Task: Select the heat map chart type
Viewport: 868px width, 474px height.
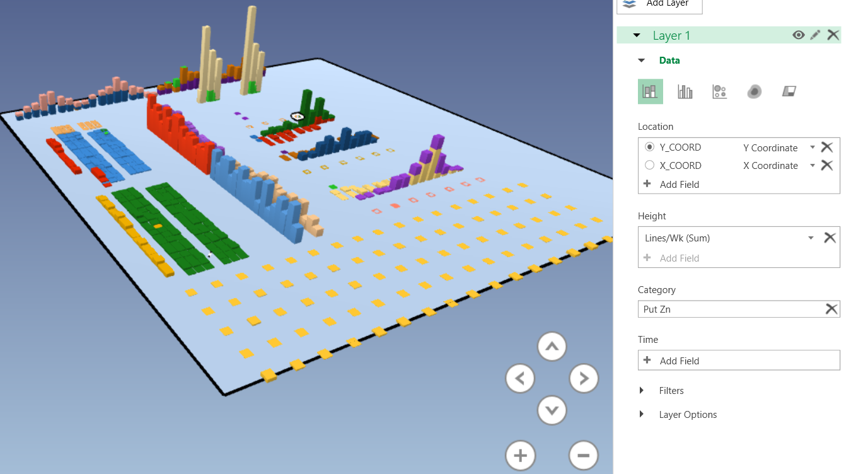Action: (755, 91)
